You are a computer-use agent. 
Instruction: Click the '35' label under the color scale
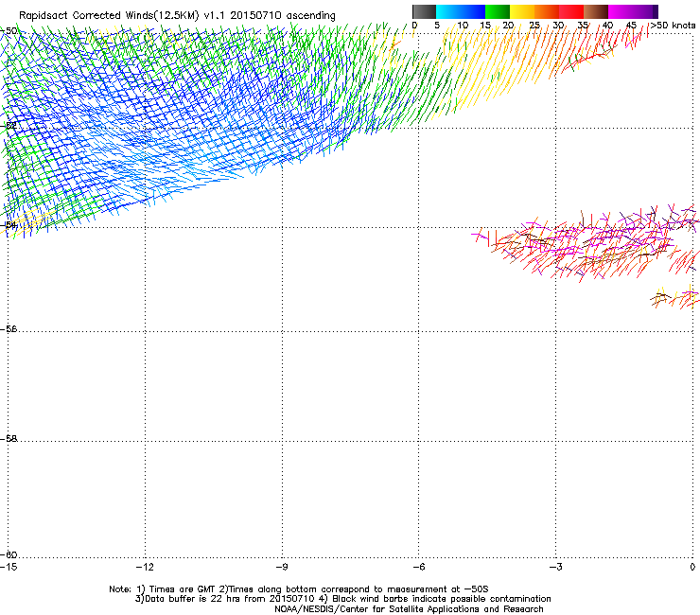coord(583,26)
